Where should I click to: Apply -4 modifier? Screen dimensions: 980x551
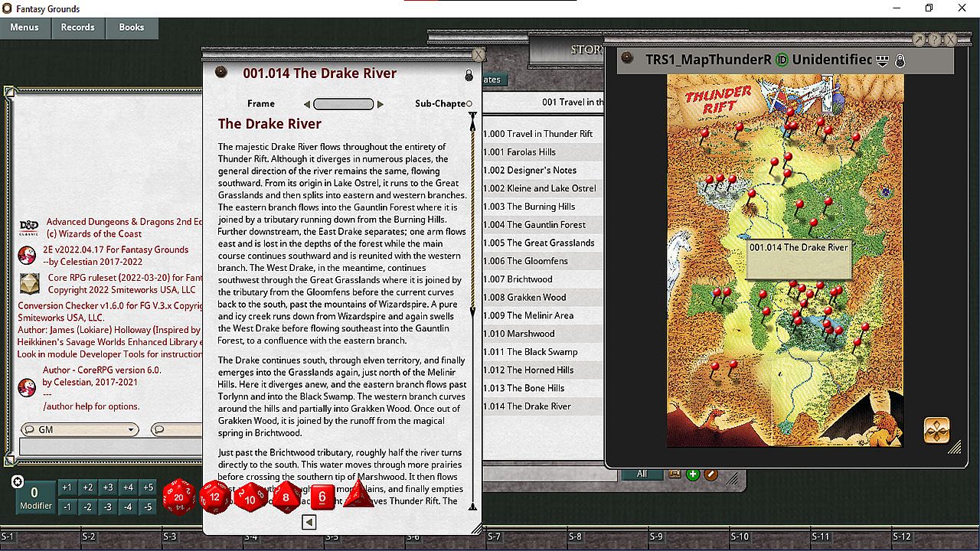point(128,506)
